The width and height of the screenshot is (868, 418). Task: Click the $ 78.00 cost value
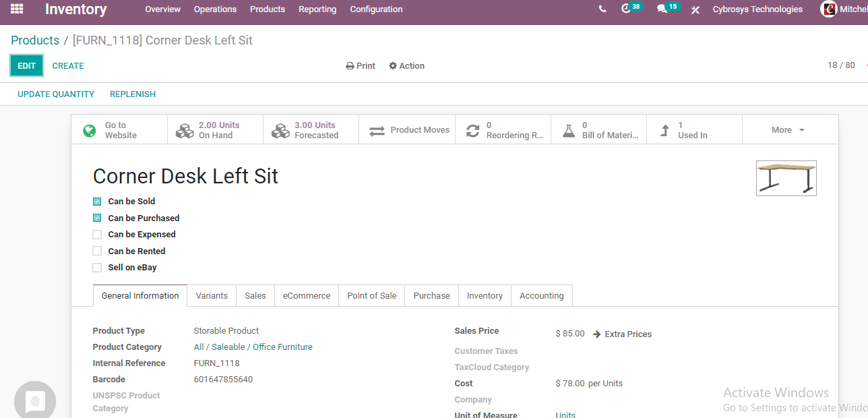pos(570,384)
